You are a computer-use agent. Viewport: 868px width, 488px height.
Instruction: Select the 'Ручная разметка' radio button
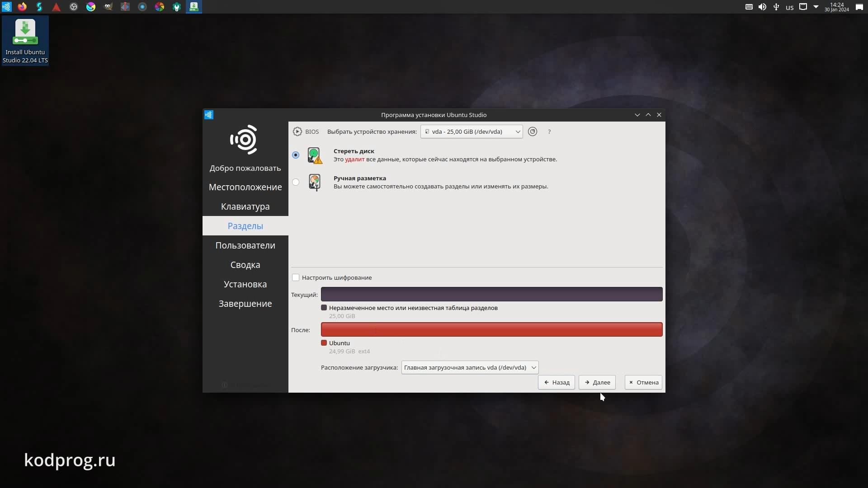click(x=296, y=182)
